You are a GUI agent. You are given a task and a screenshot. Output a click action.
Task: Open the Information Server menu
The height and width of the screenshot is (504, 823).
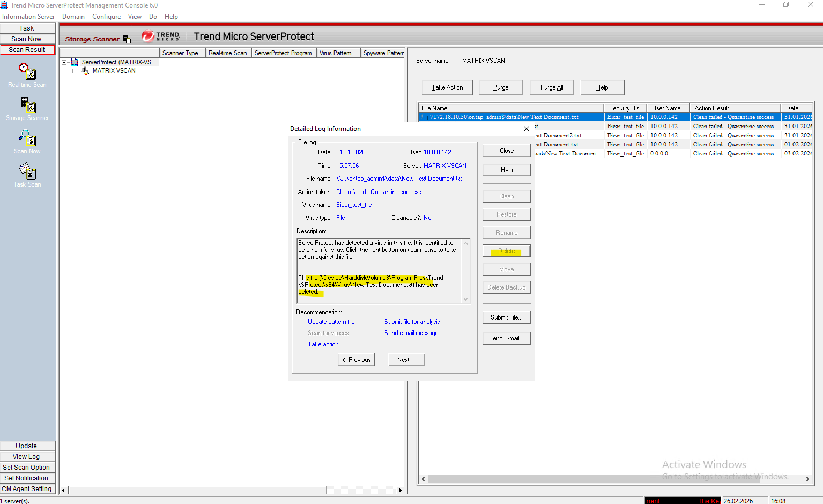coord(28,17)
